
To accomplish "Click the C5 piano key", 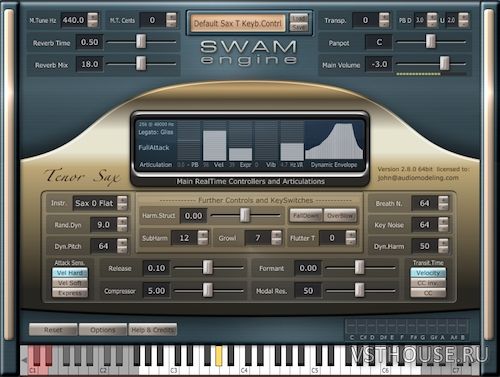I will 315,370.
